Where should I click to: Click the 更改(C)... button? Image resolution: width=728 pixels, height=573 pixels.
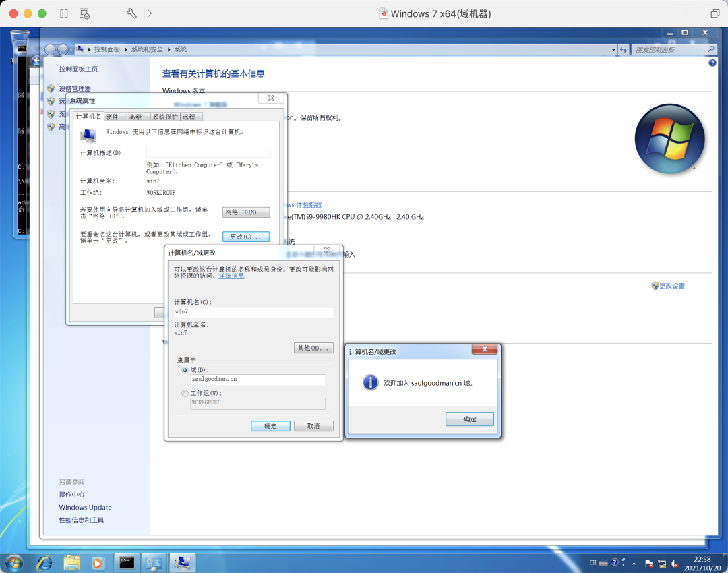click(245, 237)
